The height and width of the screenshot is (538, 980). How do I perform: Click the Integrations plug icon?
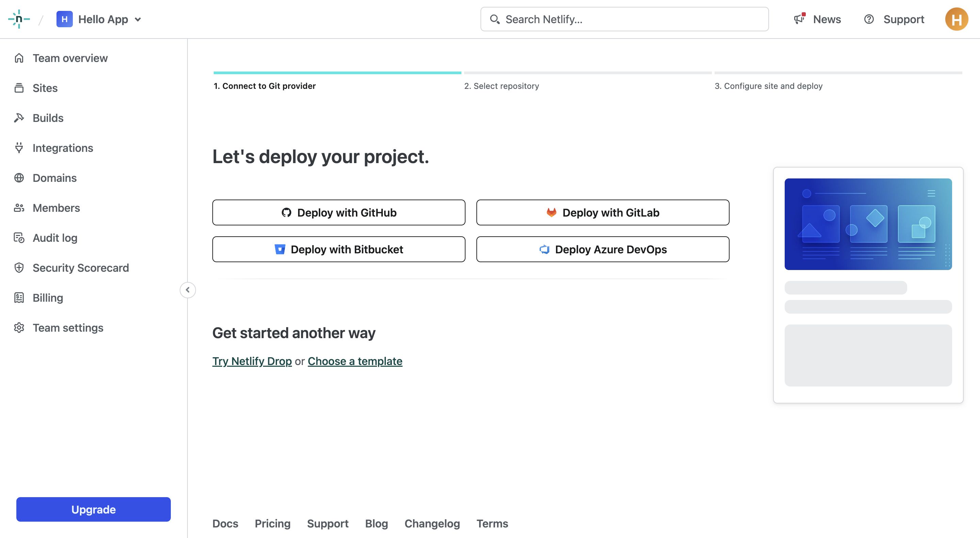point(19,148)
